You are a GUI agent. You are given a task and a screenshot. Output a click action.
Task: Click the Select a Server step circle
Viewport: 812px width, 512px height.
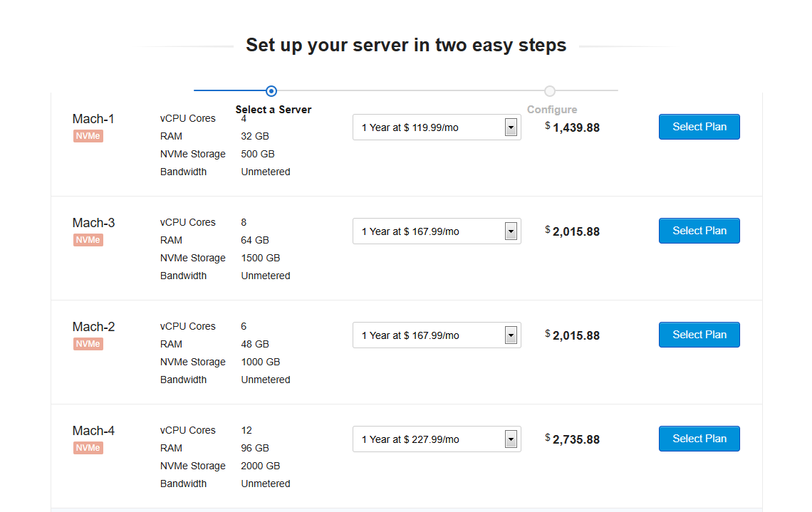coord(271,91)
